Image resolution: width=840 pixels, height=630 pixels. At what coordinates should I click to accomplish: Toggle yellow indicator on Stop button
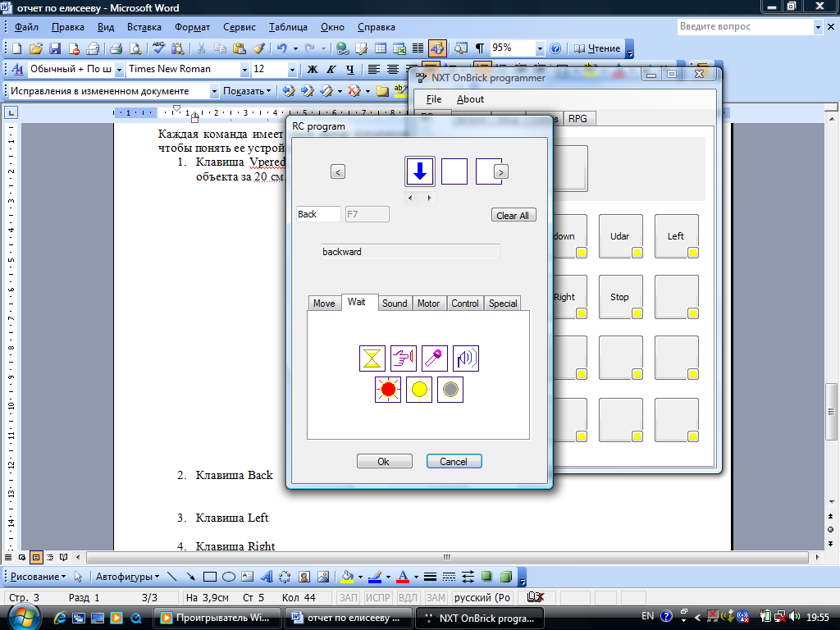point(637,314)
